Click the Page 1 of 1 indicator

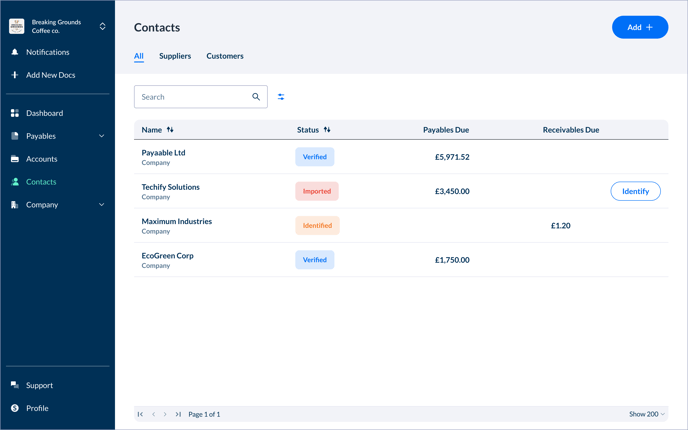coord(204,414)
